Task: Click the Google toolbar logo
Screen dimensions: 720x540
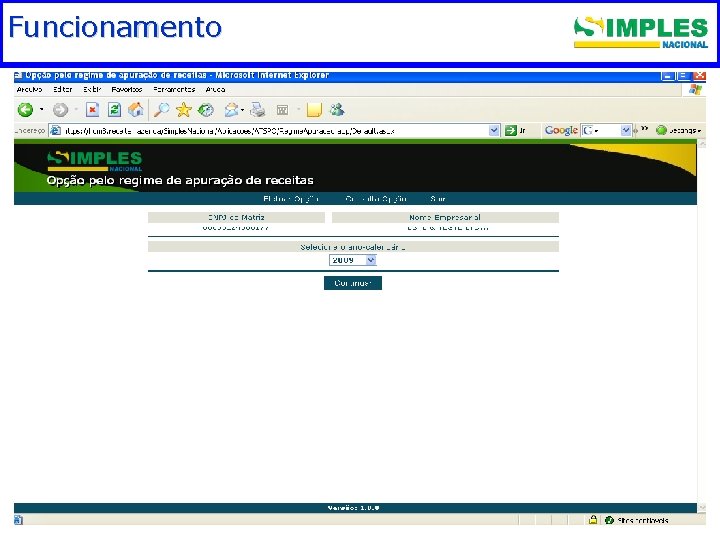Action: 561,130
